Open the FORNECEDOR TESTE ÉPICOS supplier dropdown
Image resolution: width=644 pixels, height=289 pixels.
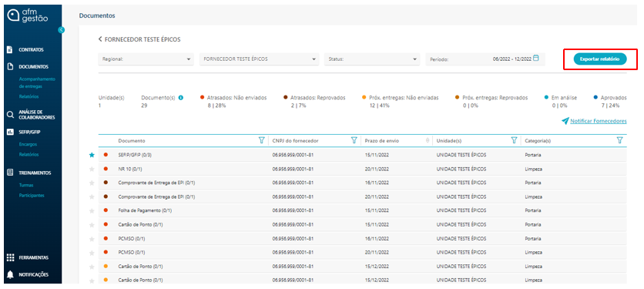pos(259,59)
